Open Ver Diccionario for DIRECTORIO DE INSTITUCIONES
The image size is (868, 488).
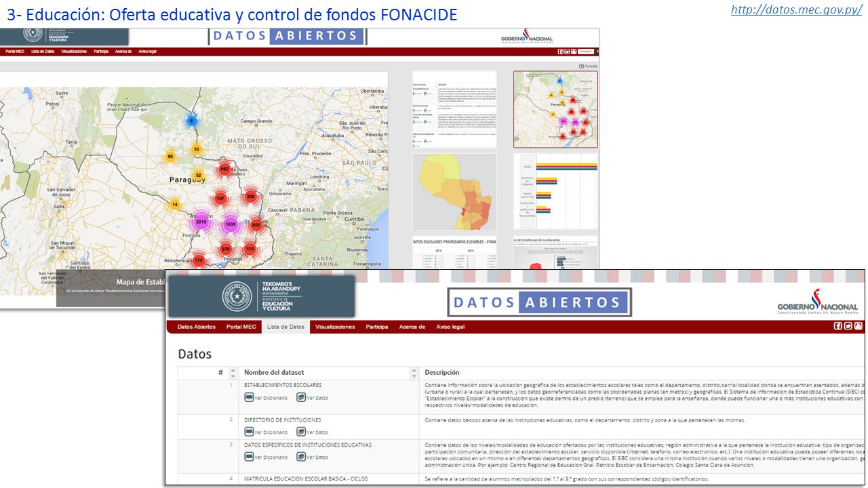pos(266,432)
